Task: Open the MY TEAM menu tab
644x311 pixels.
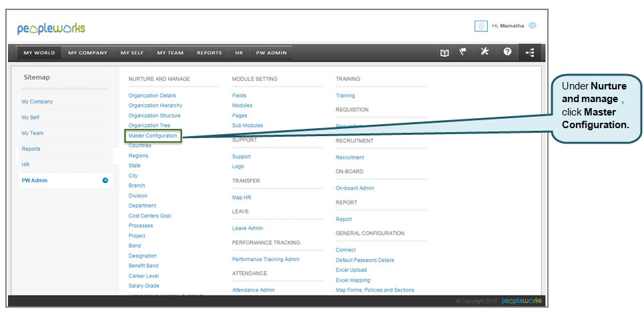Action: pyautogui.click(x=170, y=53)
